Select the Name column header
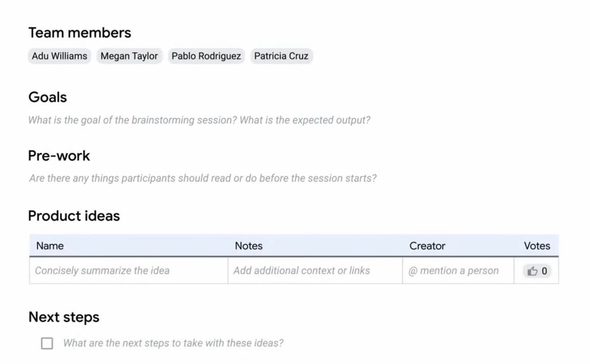 click(x=50, y=246)
